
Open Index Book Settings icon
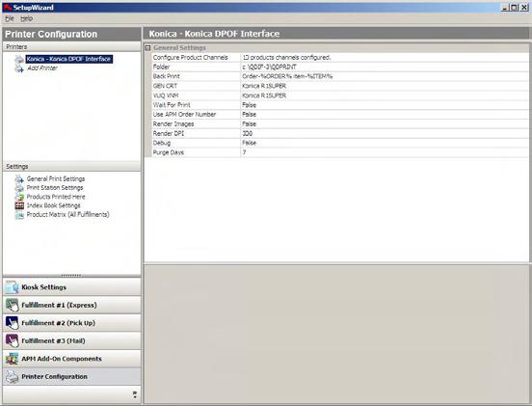coord(19,205)
